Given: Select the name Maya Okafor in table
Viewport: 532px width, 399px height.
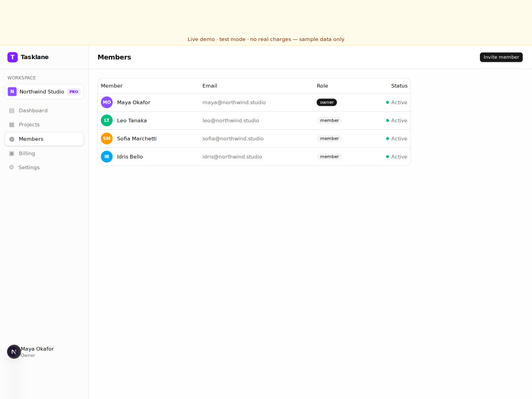Looking at the screenshot, I should (134, 103).
